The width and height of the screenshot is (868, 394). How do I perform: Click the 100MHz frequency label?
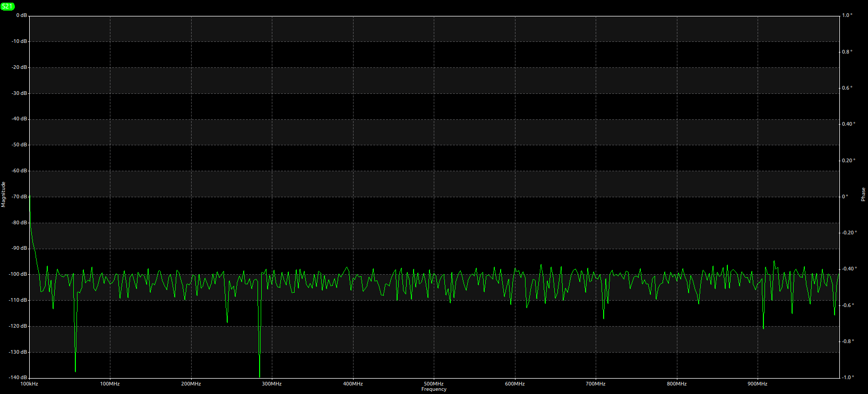pos(110,384)
